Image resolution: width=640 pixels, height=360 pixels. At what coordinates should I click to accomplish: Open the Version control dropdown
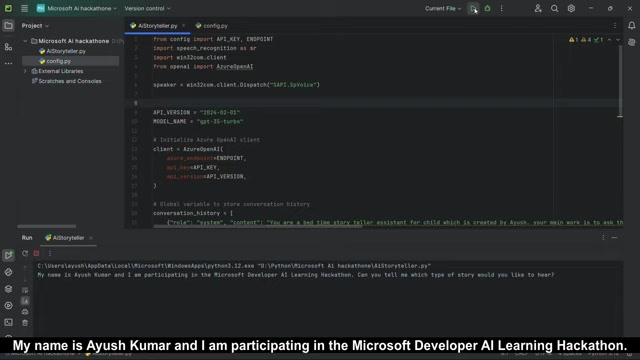tap(147, 8)
